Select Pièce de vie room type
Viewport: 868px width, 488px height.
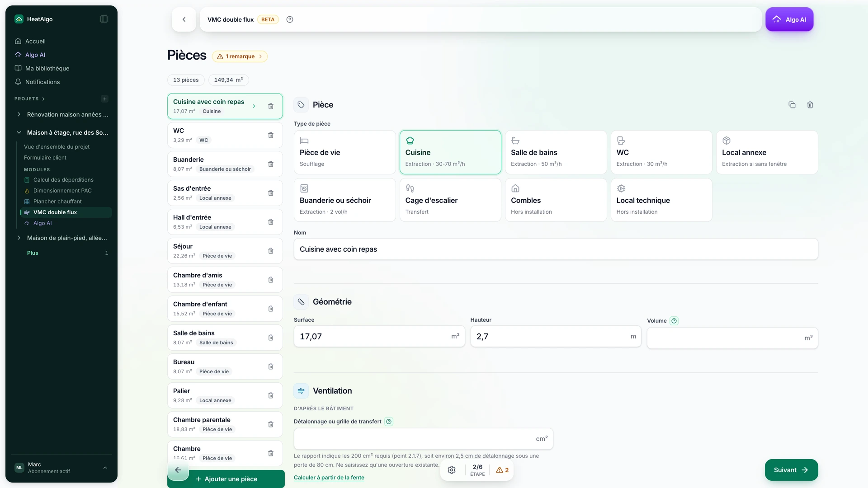[344, 152]
